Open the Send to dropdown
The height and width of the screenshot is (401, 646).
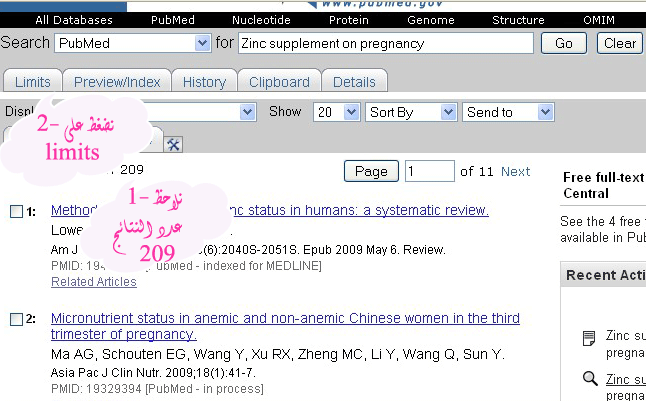pyautogui.click(x=508, y=112)
